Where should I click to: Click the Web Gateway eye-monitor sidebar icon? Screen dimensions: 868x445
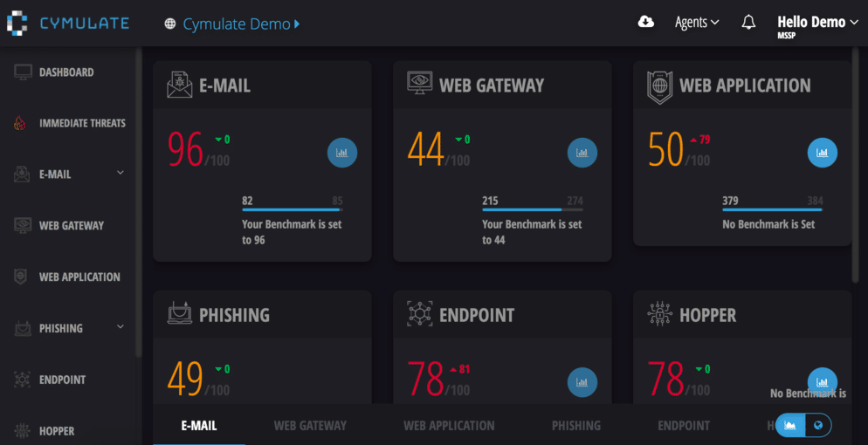coord(22,225)
